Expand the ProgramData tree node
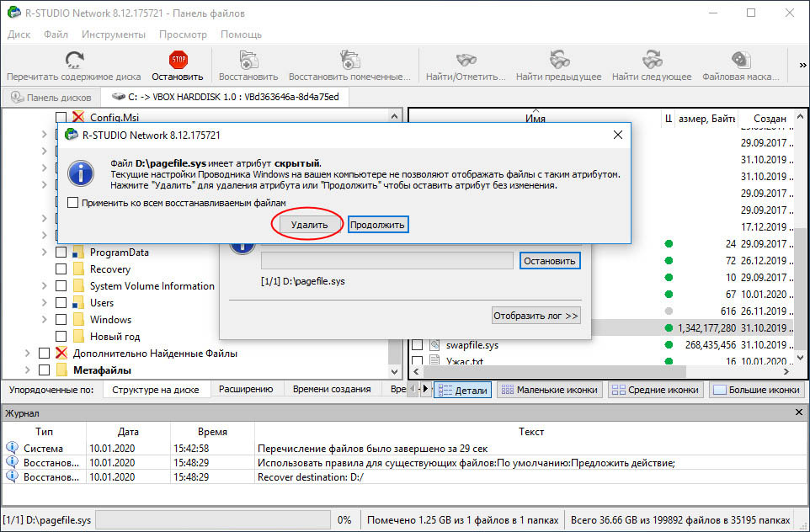Viewport: 810px width, 532px height. 45,253
